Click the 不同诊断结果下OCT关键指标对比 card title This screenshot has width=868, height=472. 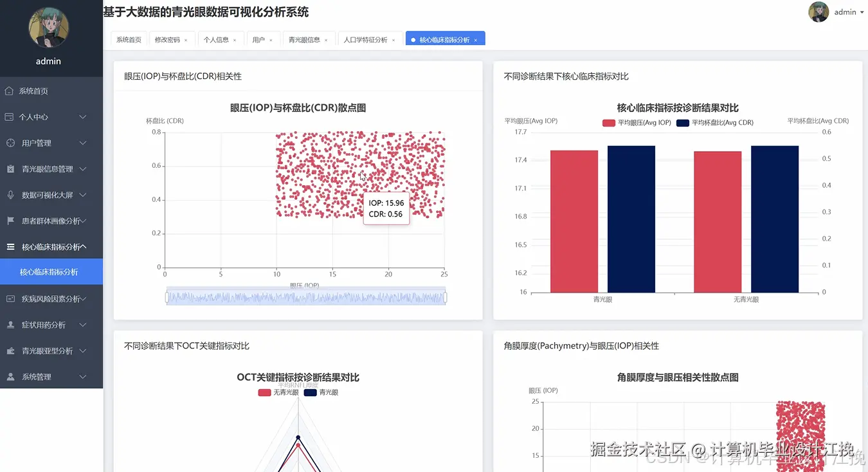pos(187,346)
